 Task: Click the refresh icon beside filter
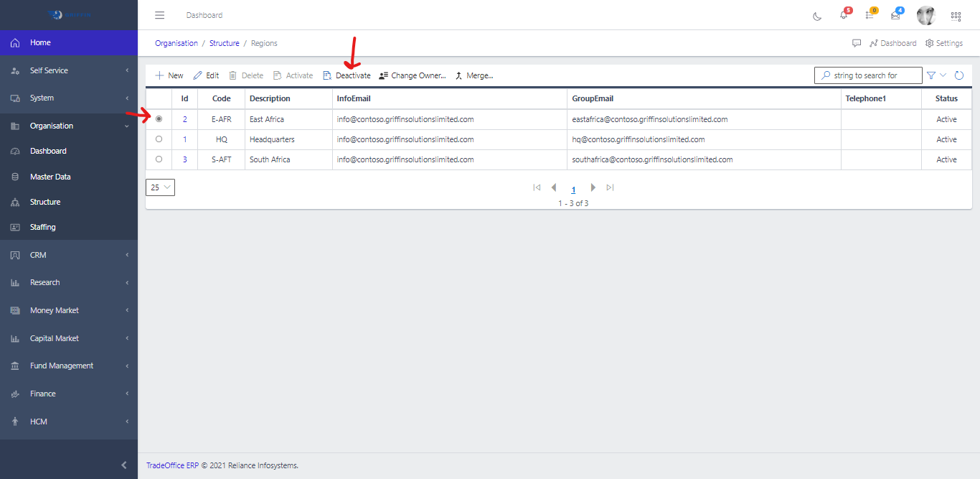tap(958, 75)
